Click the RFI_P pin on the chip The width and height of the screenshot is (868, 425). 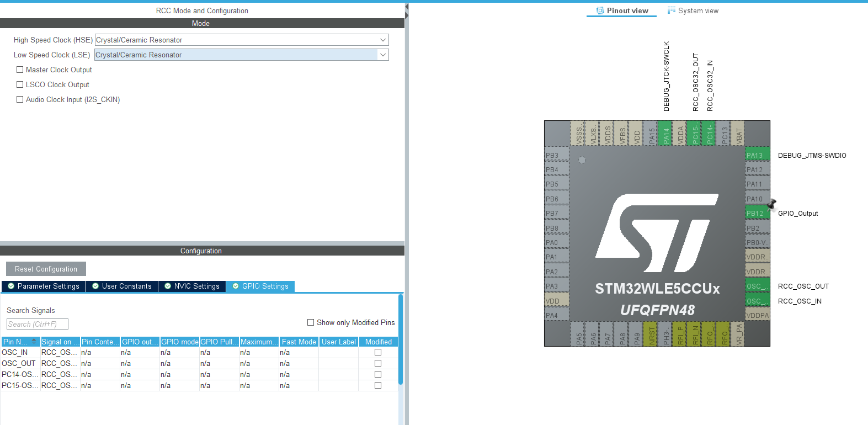pos(680,334)
